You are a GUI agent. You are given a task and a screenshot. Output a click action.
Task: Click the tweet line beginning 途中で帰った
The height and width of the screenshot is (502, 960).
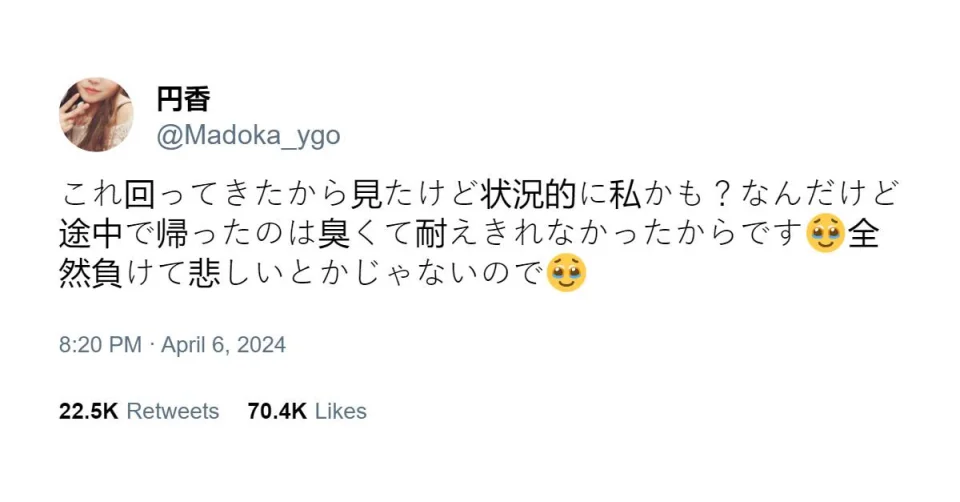click(470, 234)
